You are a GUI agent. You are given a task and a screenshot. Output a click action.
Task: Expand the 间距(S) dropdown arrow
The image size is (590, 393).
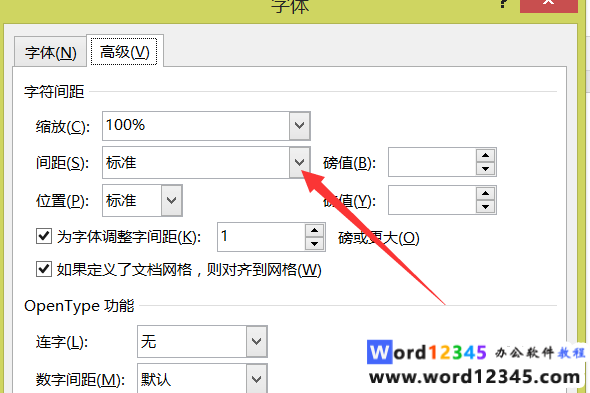(300, 162)
